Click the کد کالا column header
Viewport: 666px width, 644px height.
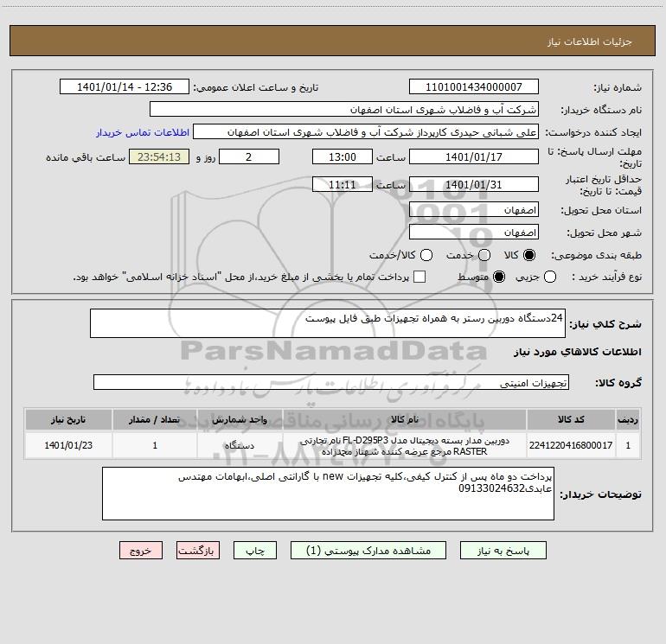(x=571, y=419)
